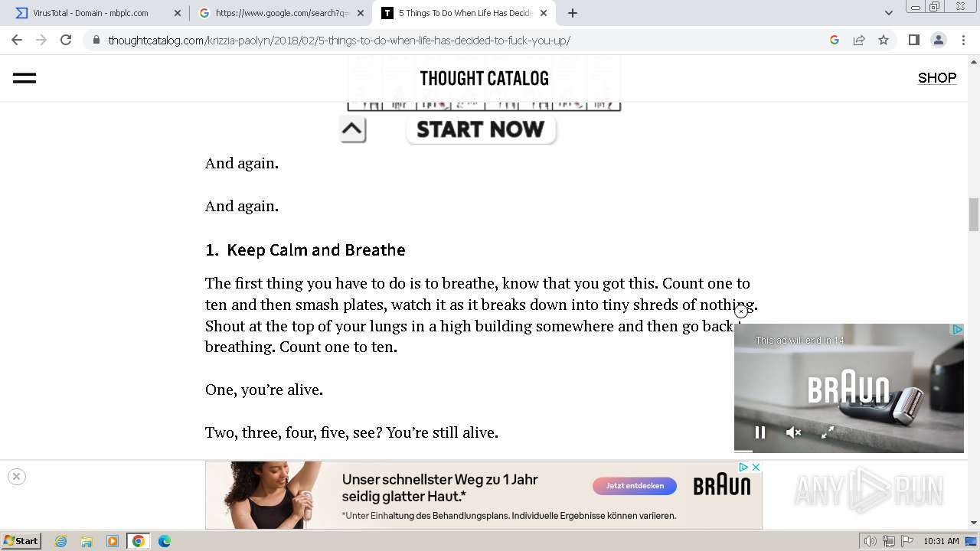This screenshot has height=551, width=980.
Task: Close the floating Braun video ad
Action: tap(740, 311)
